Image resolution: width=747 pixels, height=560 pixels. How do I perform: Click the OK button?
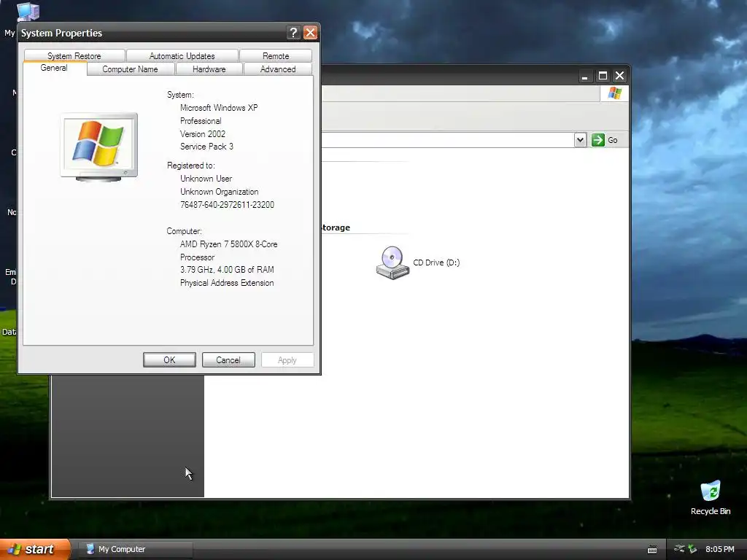pyautogui.click(x=169, y=360)
